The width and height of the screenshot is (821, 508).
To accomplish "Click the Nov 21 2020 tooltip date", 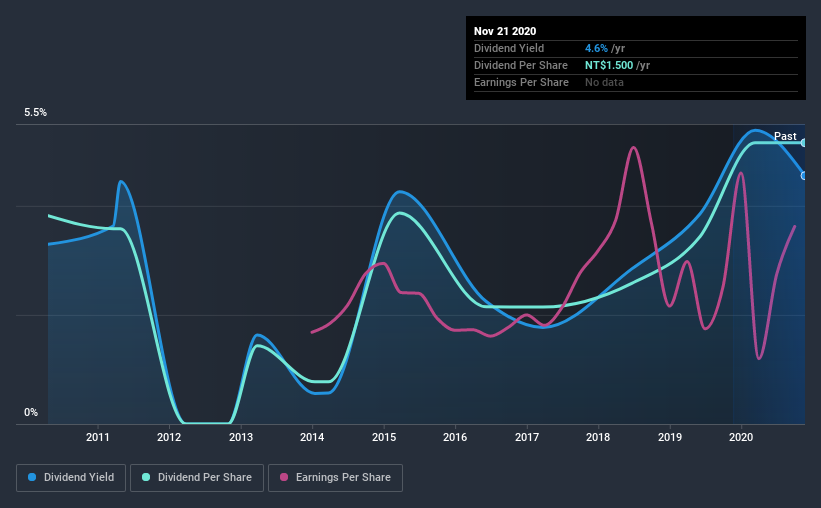I will (x=505, y=31).
